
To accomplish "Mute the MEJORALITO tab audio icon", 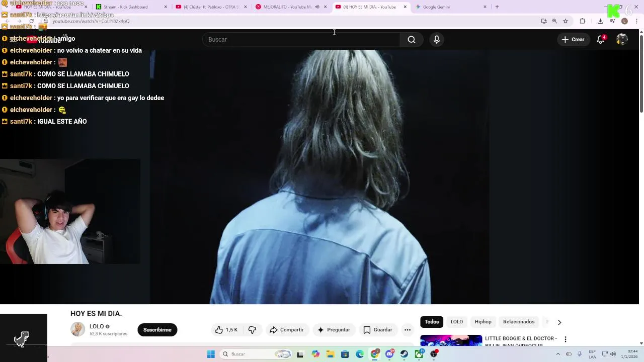I will [317, 7].
